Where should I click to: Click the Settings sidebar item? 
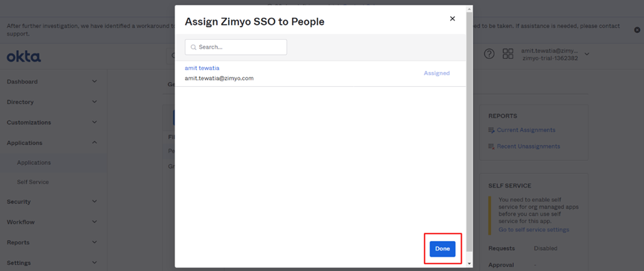click(x=18, y=263)
